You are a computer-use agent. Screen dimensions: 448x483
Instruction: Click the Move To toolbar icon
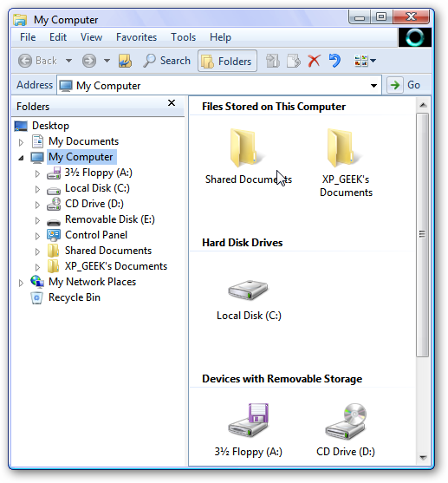click(272, 61)
